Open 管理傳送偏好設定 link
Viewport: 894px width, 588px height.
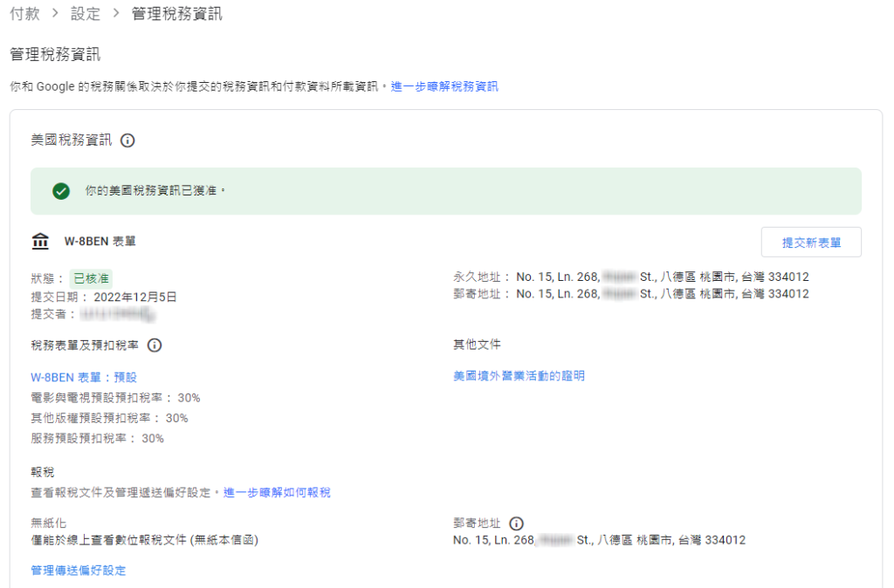click(79, 571)
